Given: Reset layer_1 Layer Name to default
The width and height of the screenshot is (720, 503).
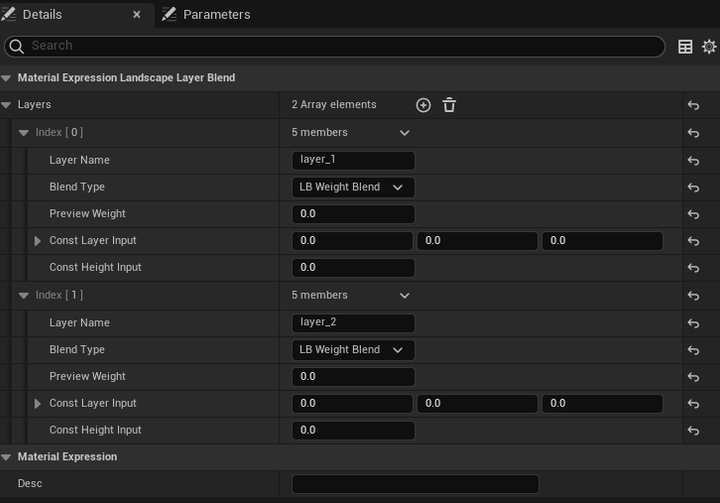Looking at the screenshot, I should 693,160.
